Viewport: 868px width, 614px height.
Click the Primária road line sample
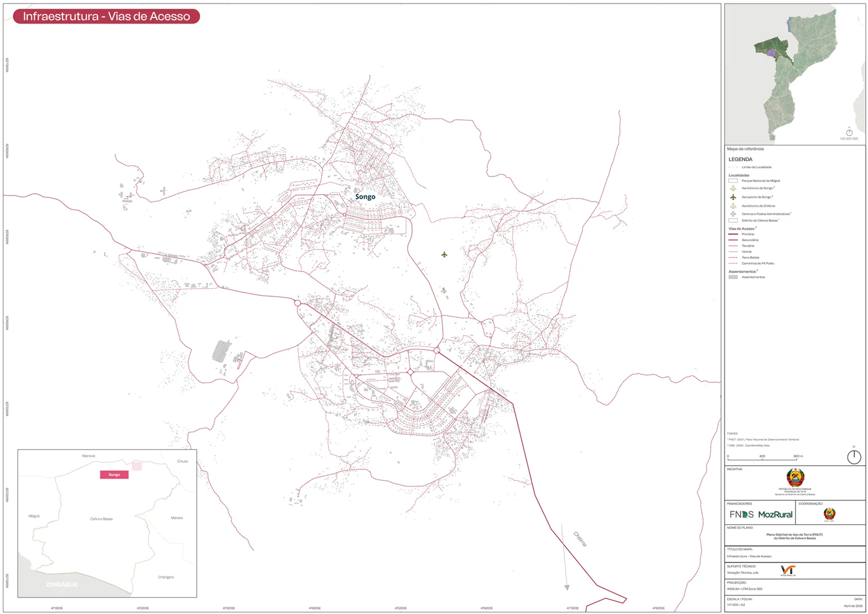click(733, 234)
